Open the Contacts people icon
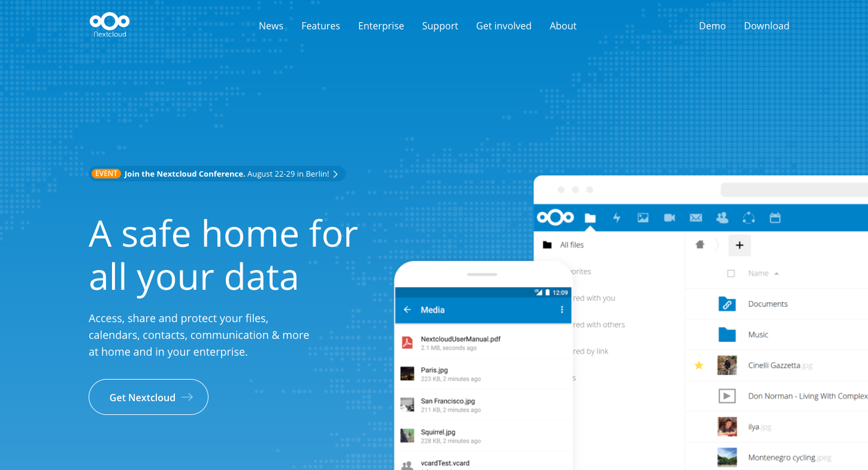This screenshot has height=470, width=868. (x=722, y=218)
